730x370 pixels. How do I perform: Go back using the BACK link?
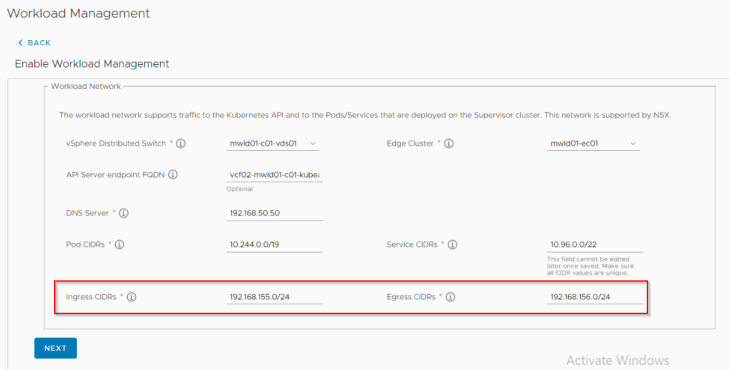[34, 43]
